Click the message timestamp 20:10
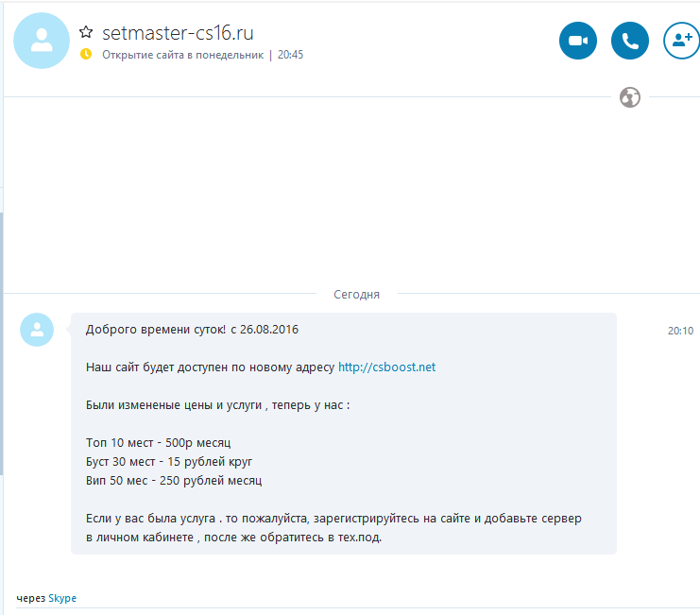This screenshot has height=615, width=700. (x=680, y=331)
